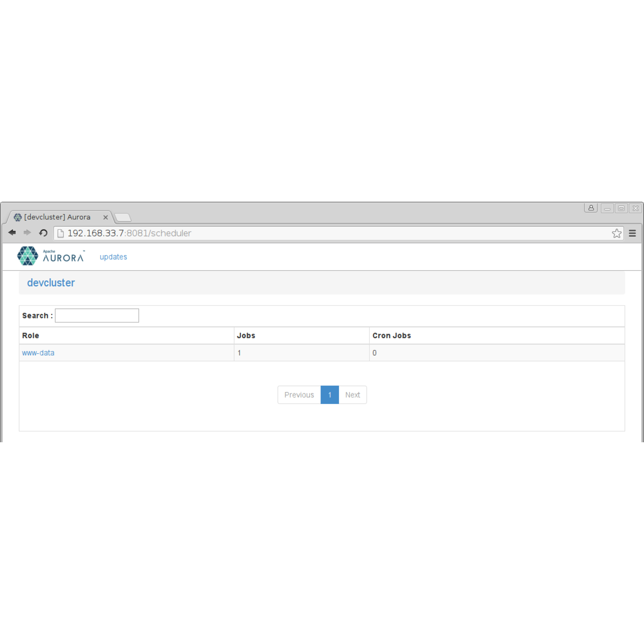Click the browser back arrow
Screen dimensions: 644x644
pyautogui.click(x=12, y=232)
